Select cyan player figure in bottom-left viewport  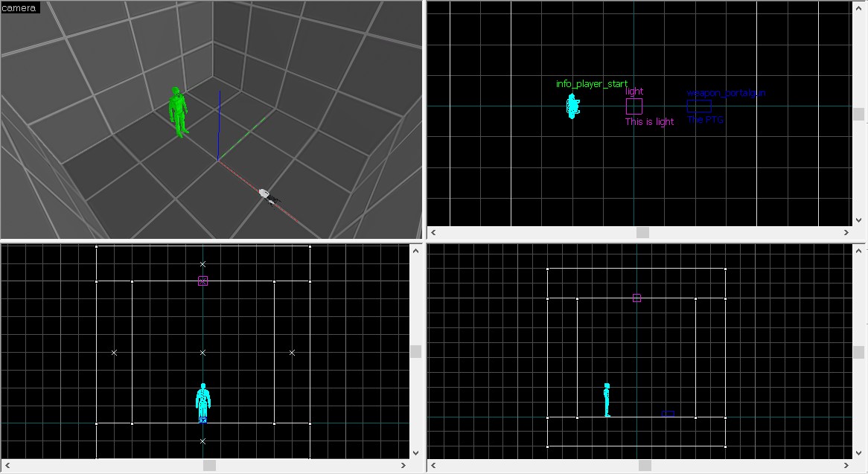pos(202,402)
